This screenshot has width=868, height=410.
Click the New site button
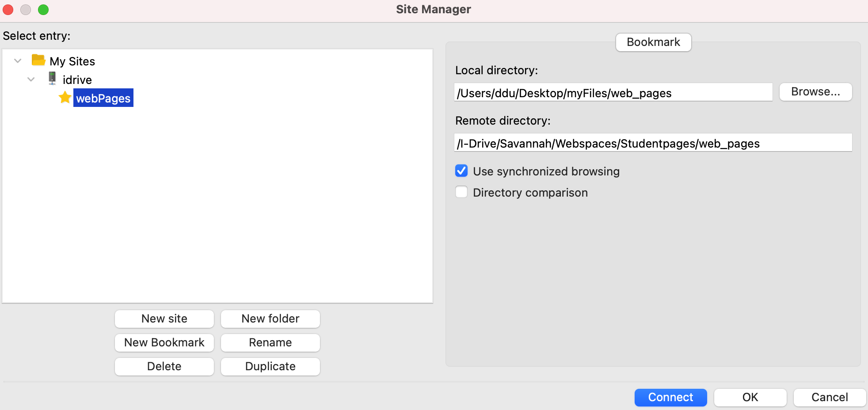click(x=164, y=319)
